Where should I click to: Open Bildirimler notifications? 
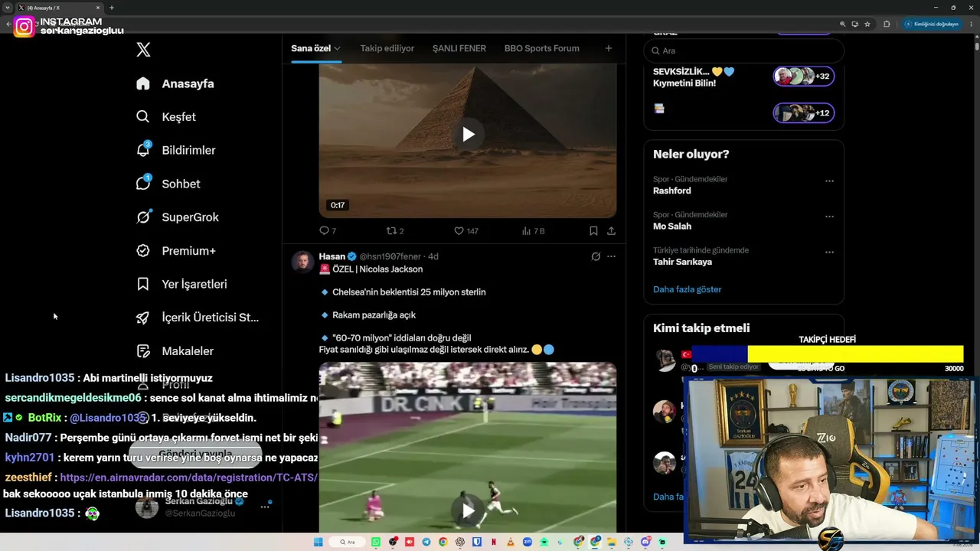coord(175,150)
